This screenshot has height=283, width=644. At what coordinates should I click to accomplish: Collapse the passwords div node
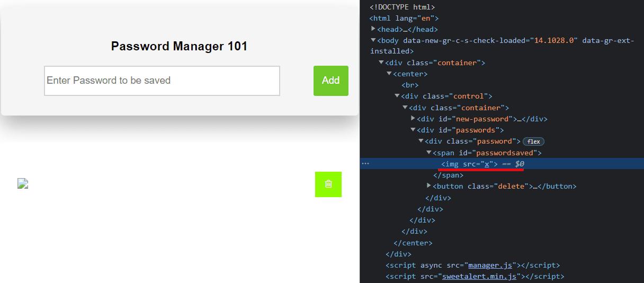coord(413,130)
